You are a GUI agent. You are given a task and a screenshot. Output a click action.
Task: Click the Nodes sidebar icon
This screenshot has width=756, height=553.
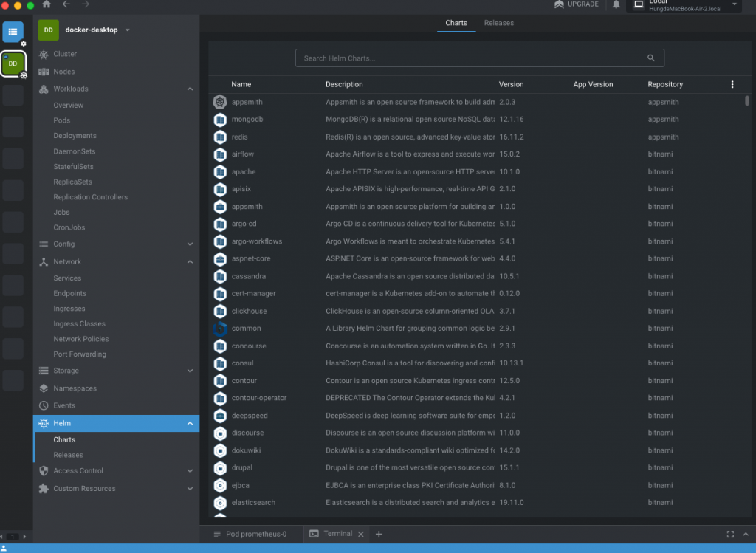click(x=44, y=72)
